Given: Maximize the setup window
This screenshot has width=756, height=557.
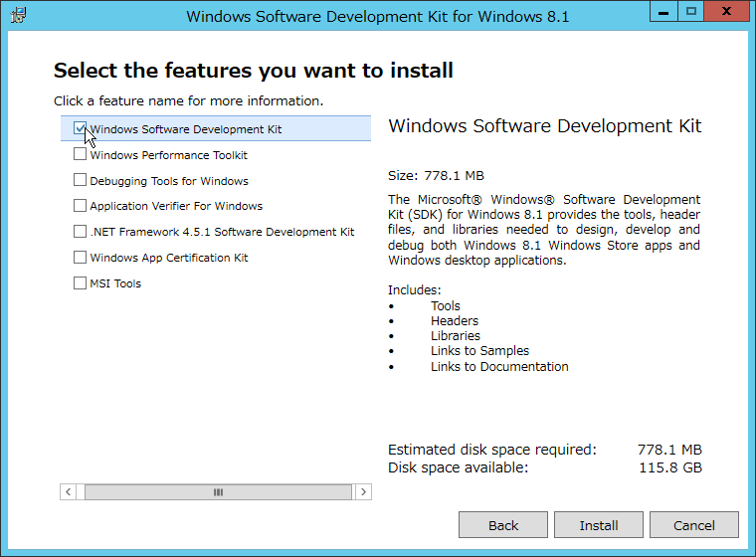Looking at the screenshot, I should 691,12.
